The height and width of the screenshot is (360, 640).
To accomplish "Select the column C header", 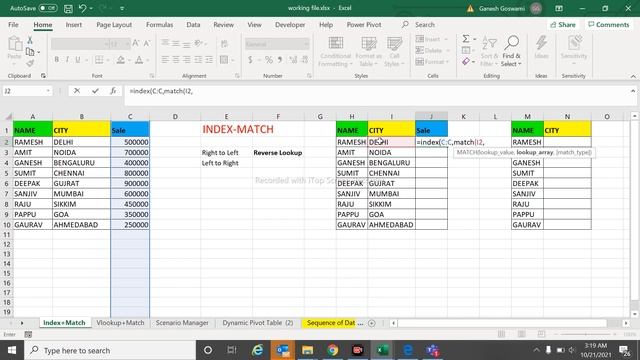I will [130, 117].
